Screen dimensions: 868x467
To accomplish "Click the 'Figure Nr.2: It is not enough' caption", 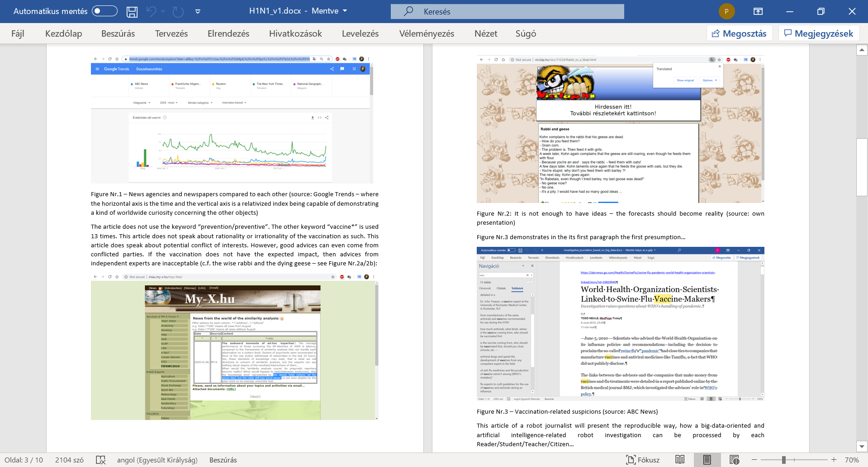I will (x=621, y=218).
